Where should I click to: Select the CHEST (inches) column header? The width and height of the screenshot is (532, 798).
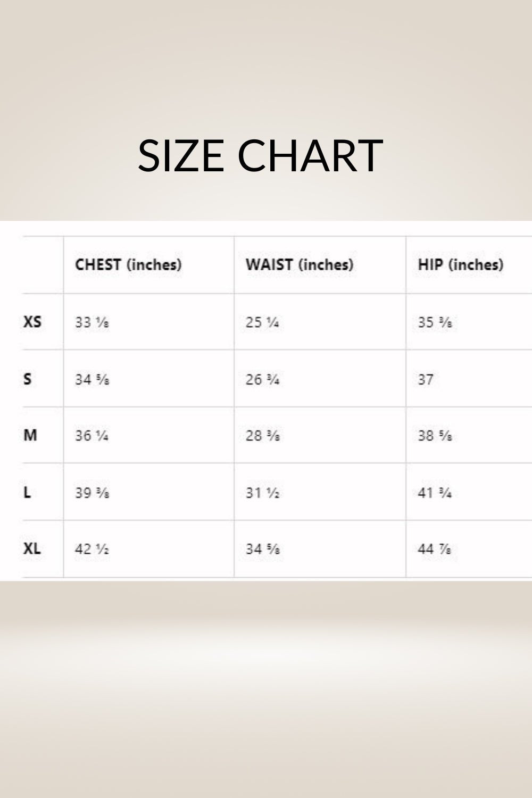pyautogui.click(x=128, y=264)
